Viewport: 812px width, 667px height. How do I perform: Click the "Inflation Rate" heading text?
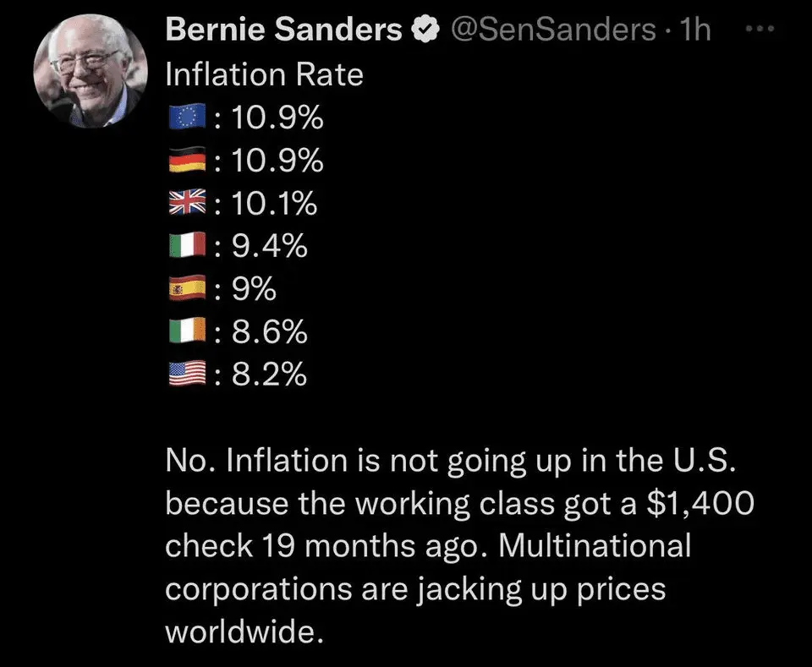coord(265,74)
